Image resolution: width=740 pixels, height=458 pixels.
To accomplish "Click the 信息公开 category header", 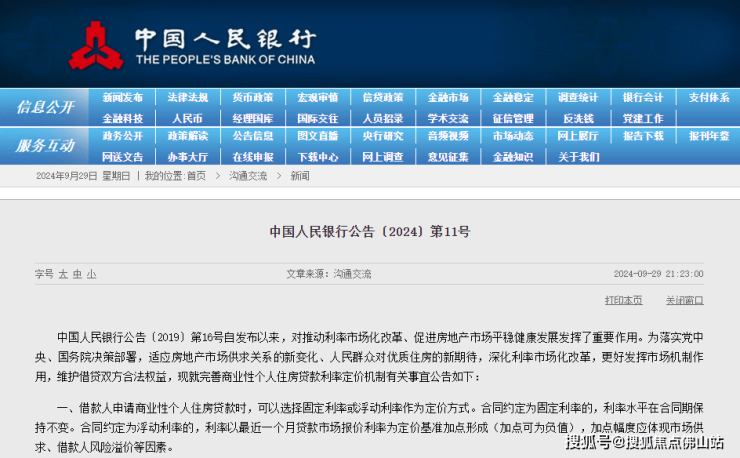I will point(45,107).
